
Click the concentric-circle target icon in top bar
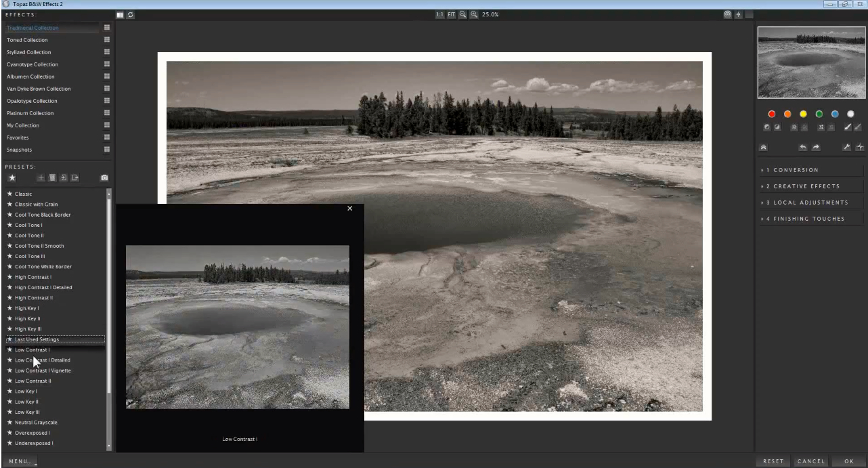(728, 14)
